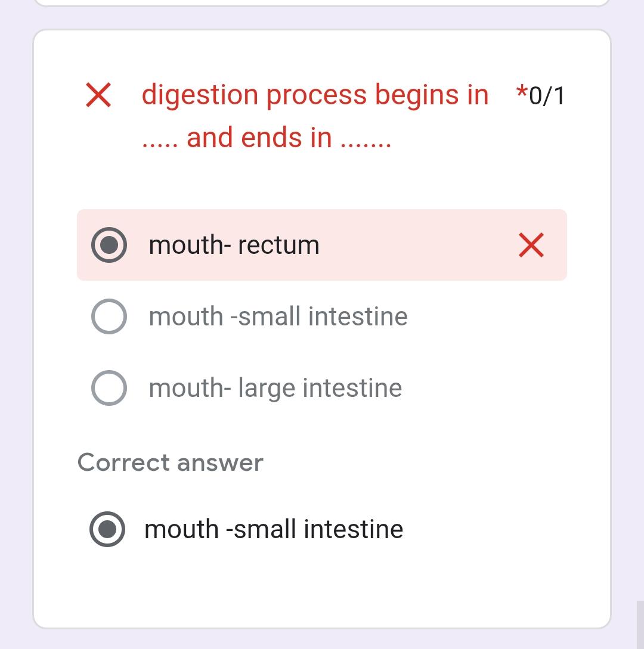Click the "mouth- rectum" option label
Screen dimensions: 644x649
coord(234,245)
